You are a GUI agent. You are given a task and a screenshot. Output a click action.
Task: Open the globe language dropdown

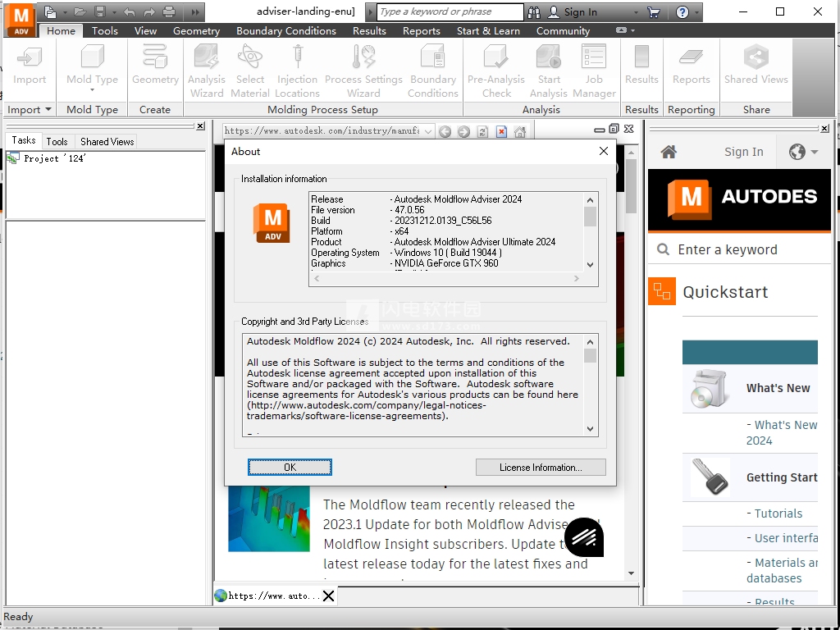coord(804,152)
